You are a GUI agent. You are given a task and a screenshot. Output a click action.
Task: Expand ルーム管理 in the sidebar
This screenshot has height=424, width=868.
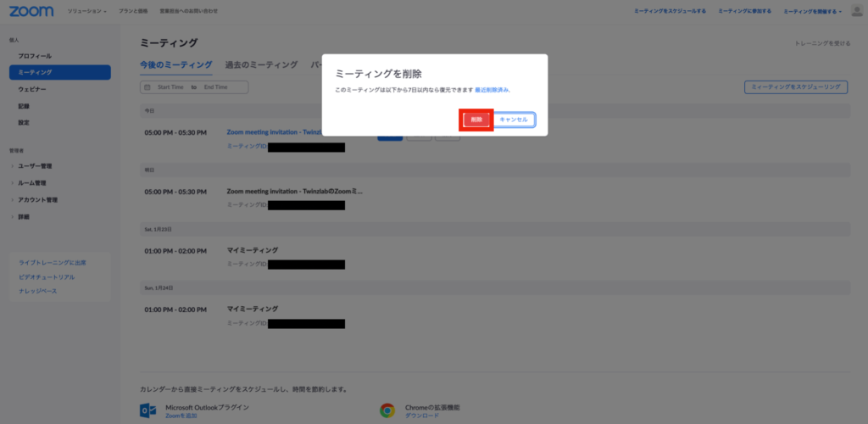click(32, 183)
